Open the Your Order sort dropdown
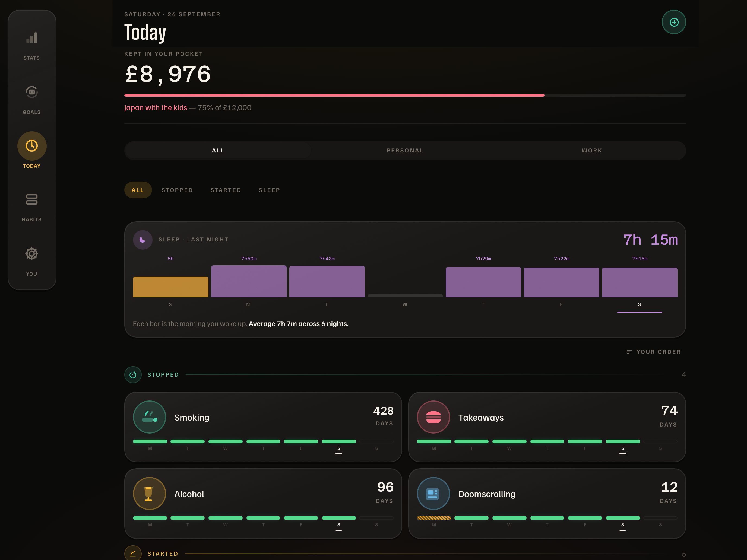747x560 pixels. click(654, 352)
